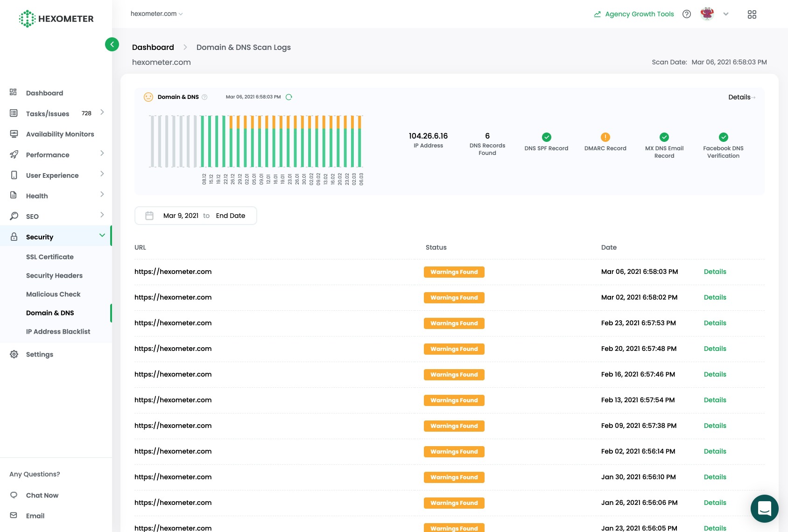Click the URL column header
This screenshot has width=788, height=532.
[140, 247]
